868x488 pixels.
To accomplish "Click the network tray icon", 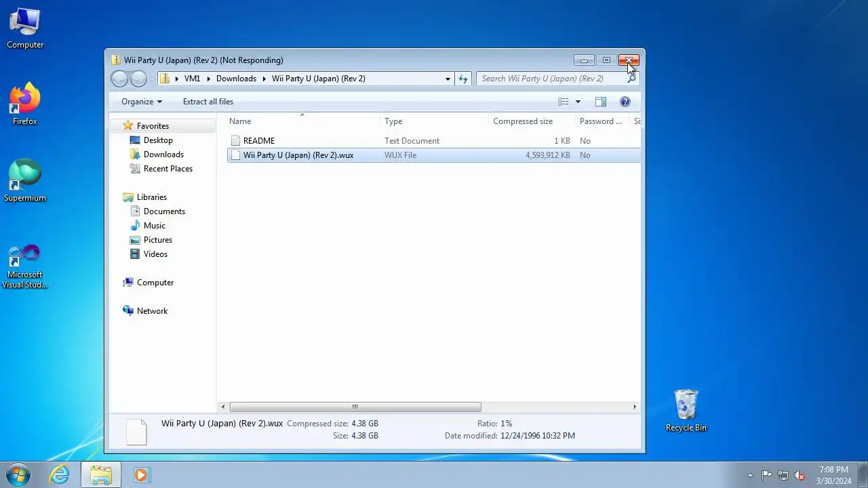I will point(783,475).
